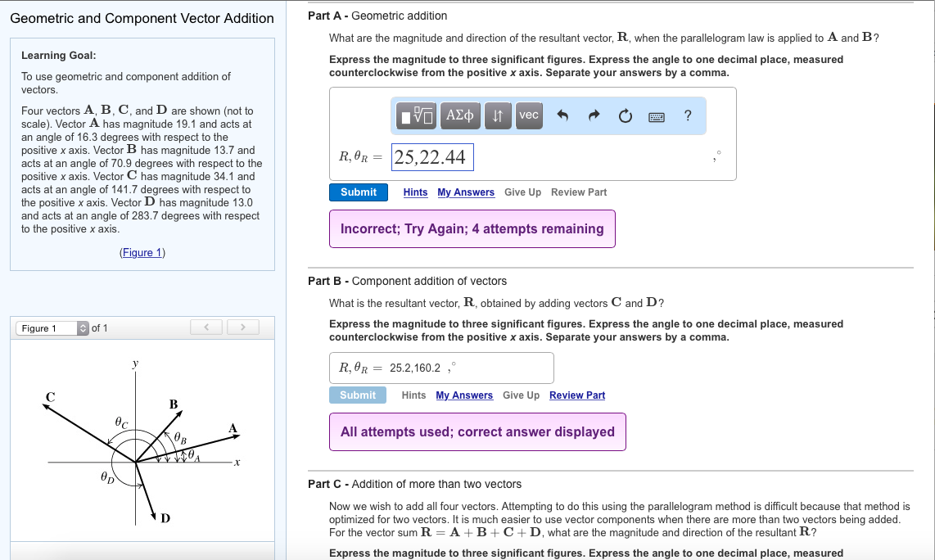View My Answers for Part B

click(464, 395)
